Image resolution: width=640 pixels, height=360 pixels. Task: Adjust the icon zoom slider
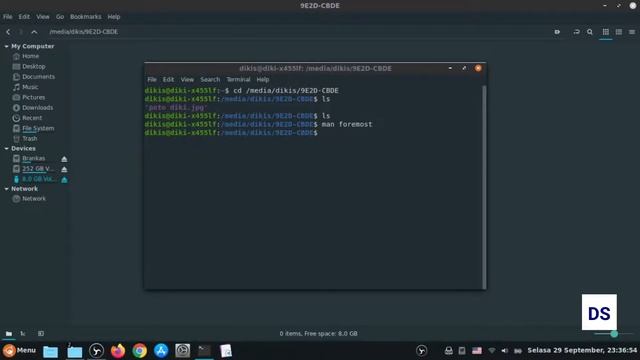[614, 334]
